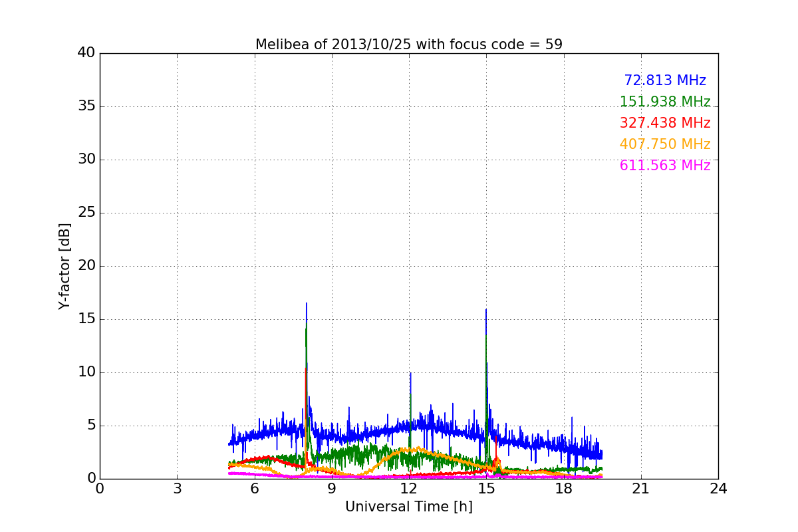The height and width of the screenshot is (532, 798).
Task: Click x-axis tick label 6
Action: coord(254,489)
